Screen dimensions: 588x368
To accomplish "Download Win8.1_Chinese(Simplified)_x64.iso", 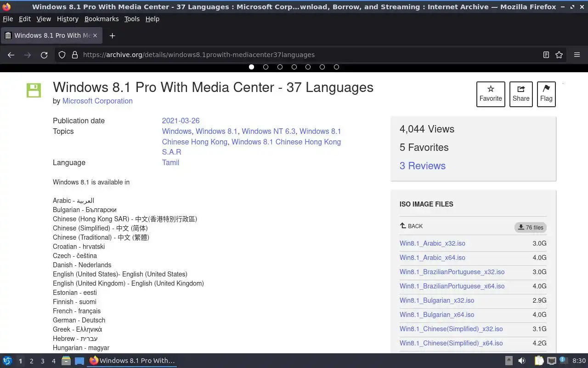I will point(451,343).
